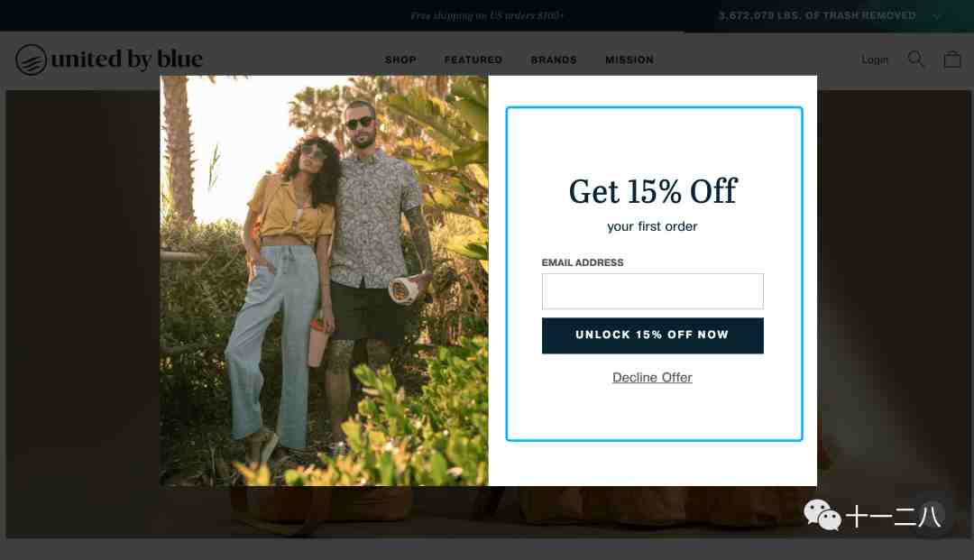Click the WeChat watermark icon
The width and height of the screenshot is (974, 560).
(x=822, y=515)
